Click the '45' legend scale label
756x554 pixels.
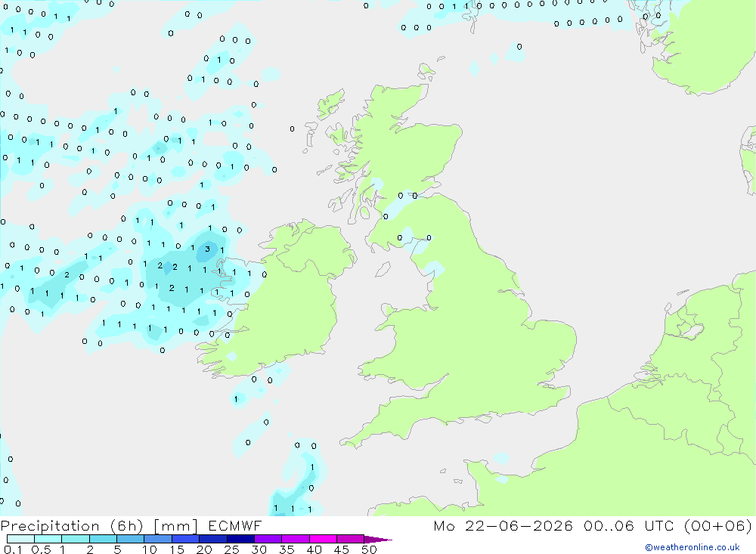[342, 549]
